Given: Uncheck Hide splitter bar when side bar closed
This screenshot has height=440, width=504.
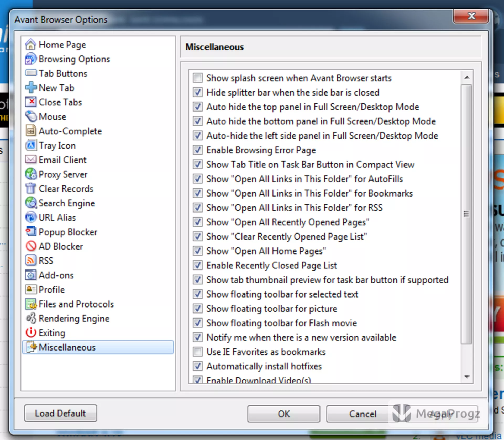Looking at the screenshot, I should pos(197,92).
